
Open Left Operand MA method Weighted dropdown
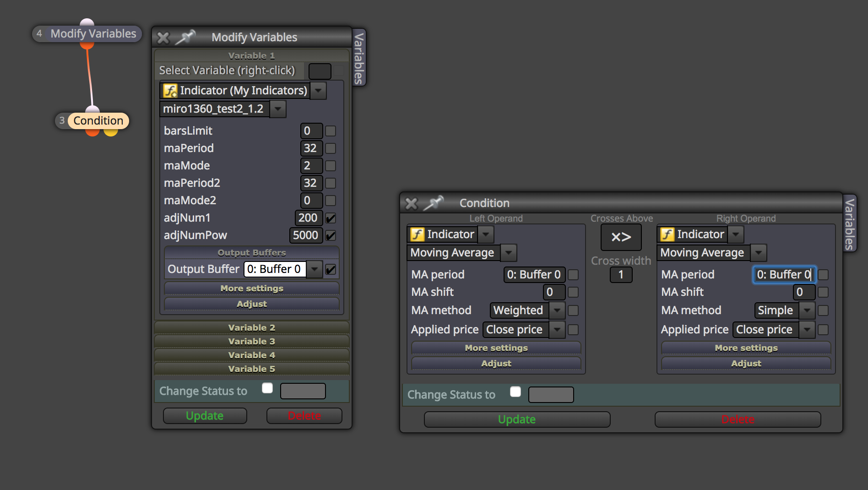[x=557, y=310]
